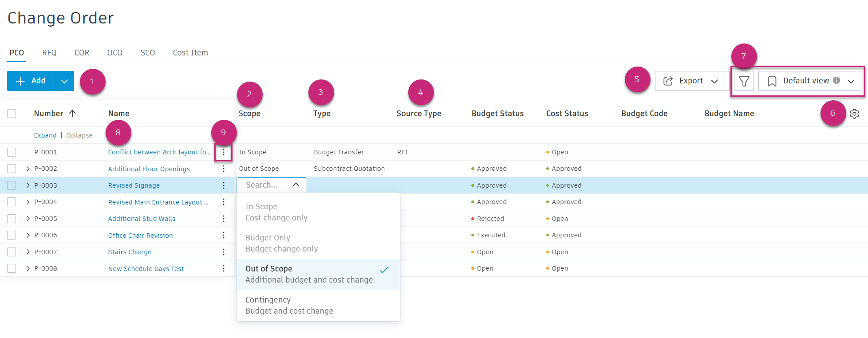Screen dimensions: 868x338
Task: Sort by Number column arrow
Action: click(72, 114)
